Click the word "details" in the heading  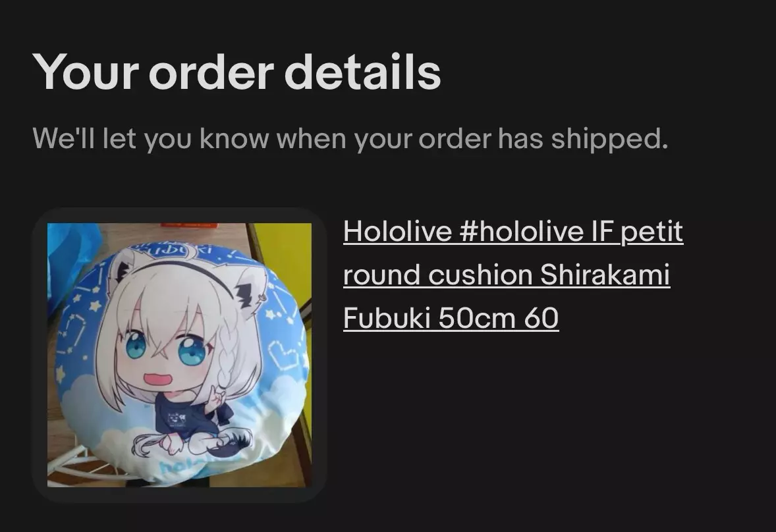click(x=362, y=72)
